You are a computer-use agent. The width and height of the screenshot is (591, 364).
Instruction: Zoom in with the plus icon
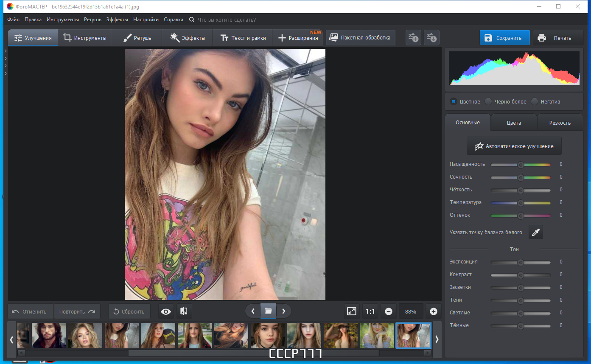[433, 311]
